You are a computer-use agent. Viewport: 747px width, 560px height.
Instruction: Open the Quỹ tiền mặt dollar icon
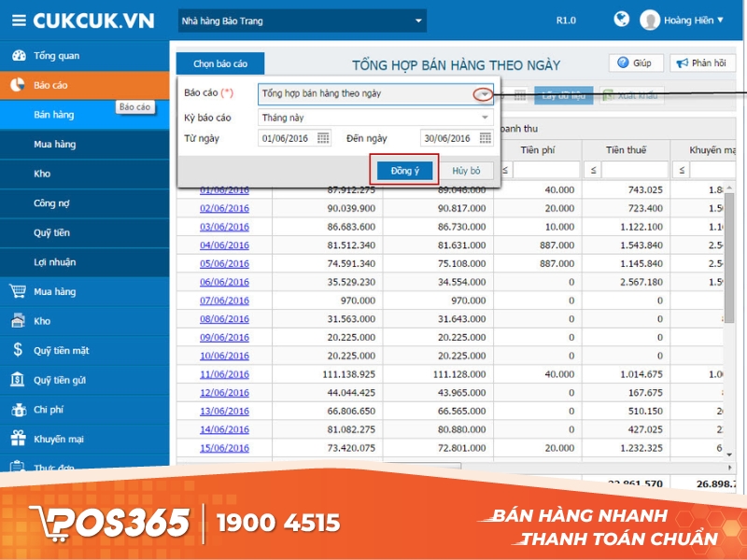tap(18, 350)
